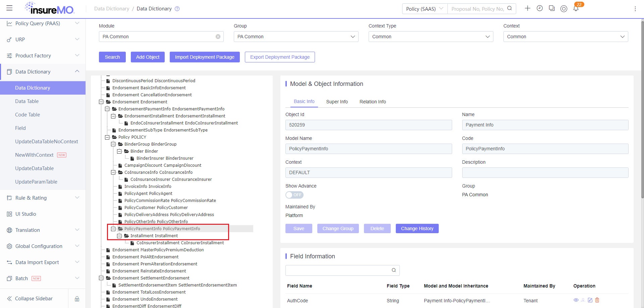
Task: Click the Product Factory sliders icon
Action: coord(9,56)
